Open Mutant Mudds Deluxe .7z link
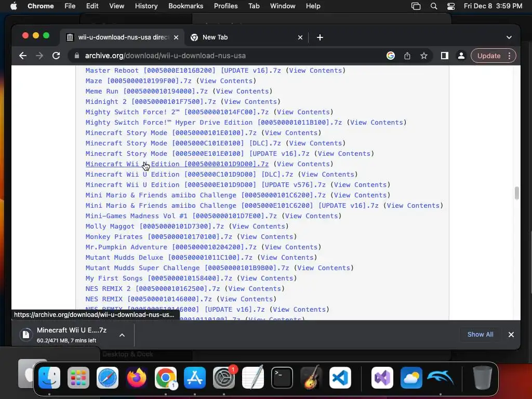 coord(169,258)
